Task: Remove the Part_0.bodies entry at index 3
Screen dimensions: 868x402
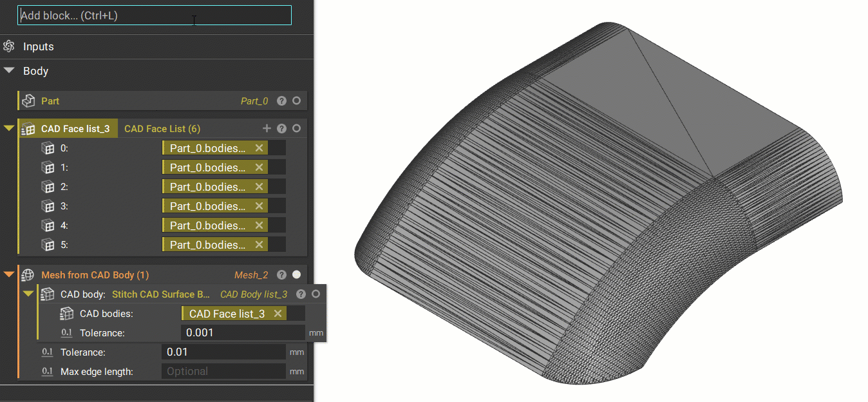Action: coord(260,206)
